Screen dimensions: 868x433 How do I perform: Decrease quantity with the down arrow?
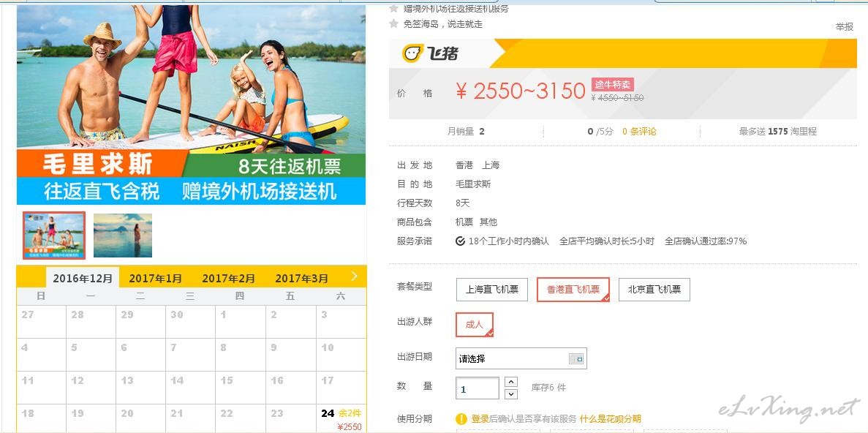[x=511, y=394]
